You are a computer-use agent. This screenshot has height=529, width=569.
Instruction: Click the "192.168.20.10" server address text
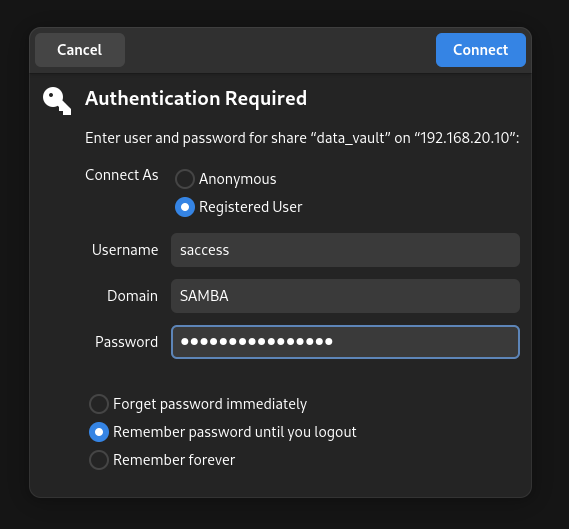coord(465,138)
